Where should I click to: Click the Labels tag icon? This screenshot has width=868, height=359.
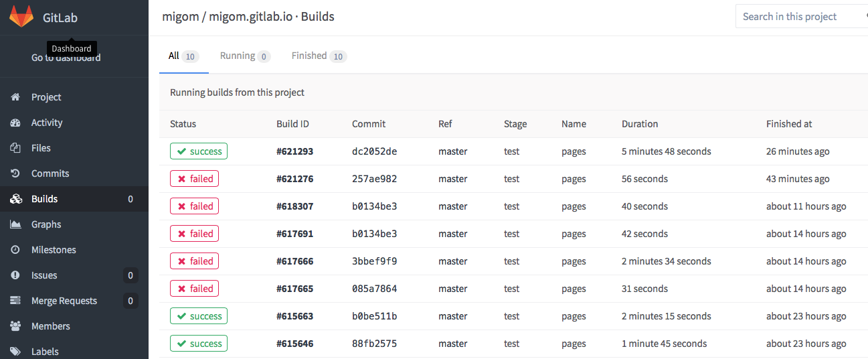[15, 352]
